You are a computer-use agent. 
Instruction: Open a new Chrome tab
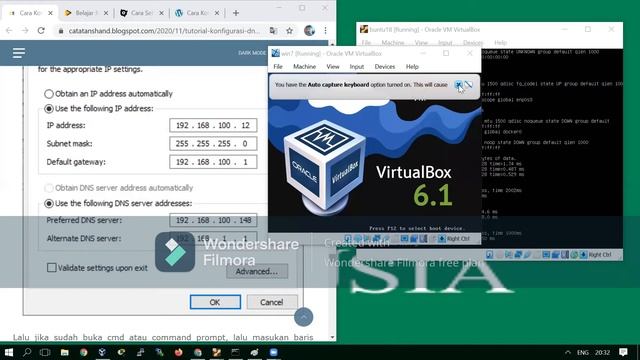[236, 13]
